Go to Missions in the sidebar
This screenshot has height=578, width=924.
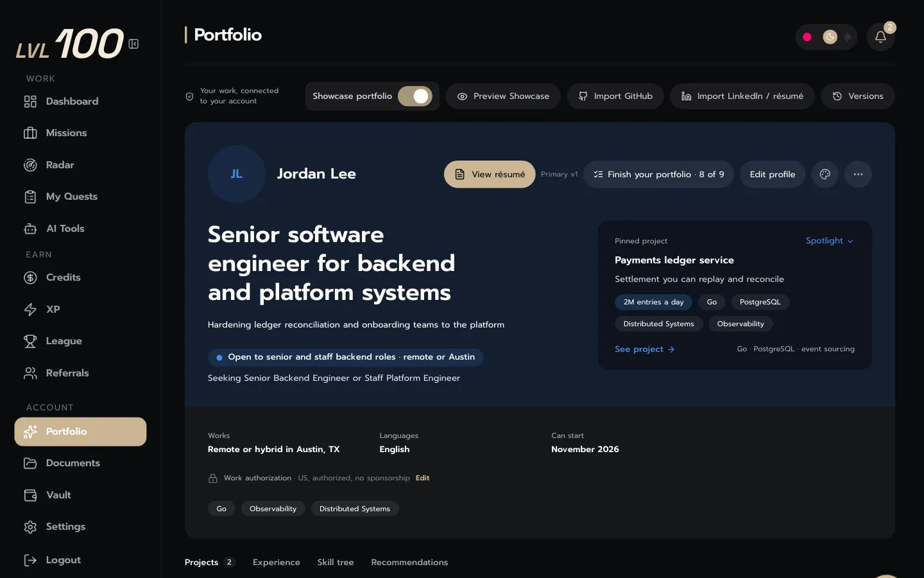point(80,133)
